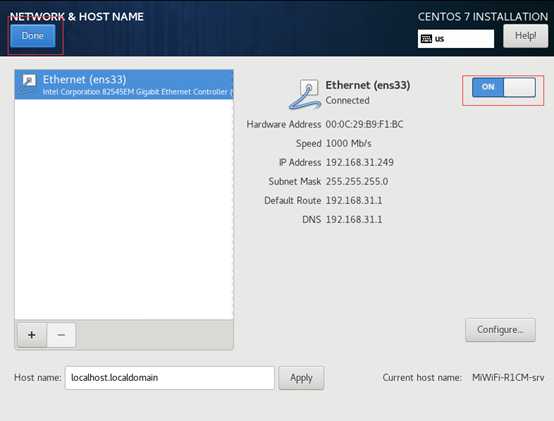
Task: Click the Hardware Address 00:0C:29:B9:F1:BC value
Action: pyautogui.click(x=364, y=124)
